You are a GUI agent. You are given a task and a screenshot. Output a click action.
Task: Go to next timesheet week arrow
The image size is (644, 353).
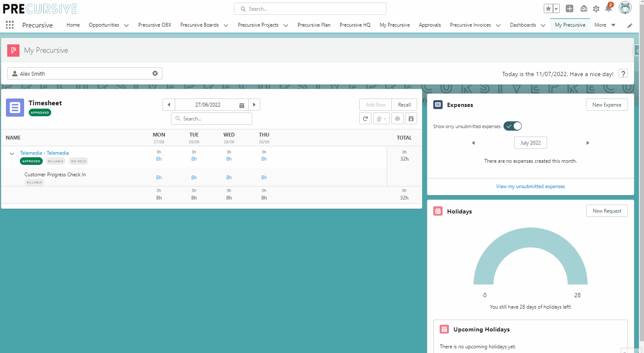[254, 105]
